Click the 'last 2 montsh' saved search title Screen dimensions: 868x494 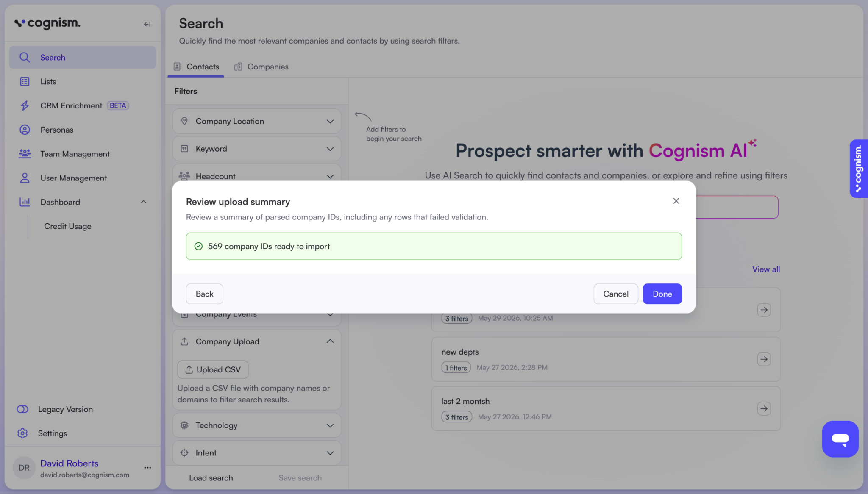465,401
